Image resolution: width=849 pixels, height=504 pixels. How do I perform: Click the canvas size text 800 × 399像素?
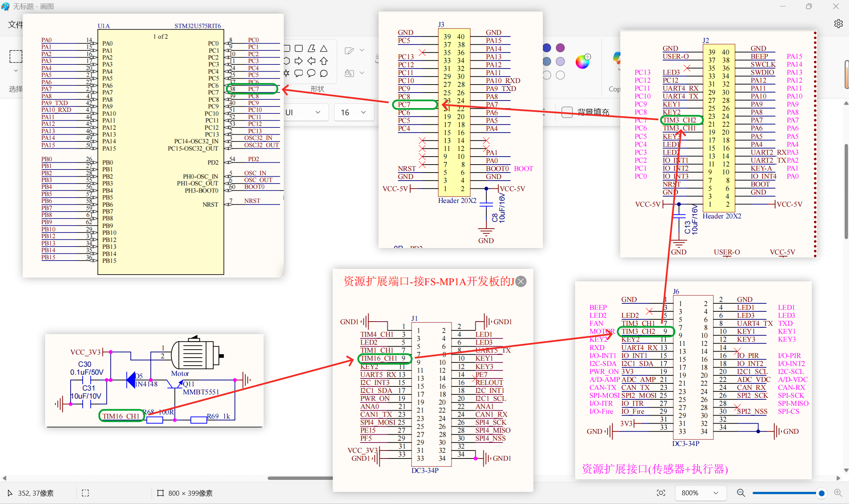click(x=190, y=493)
